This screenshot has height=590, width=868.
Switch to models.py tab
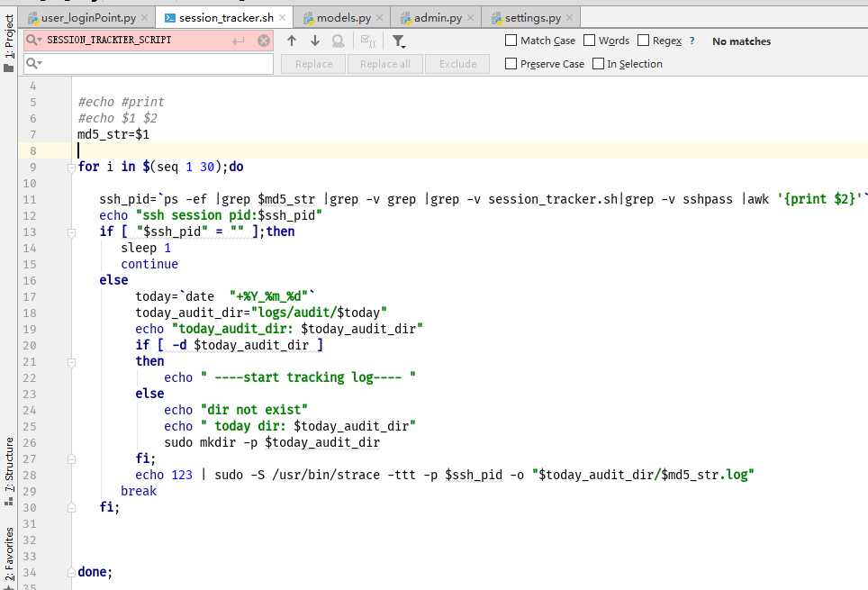click(343, 18)
